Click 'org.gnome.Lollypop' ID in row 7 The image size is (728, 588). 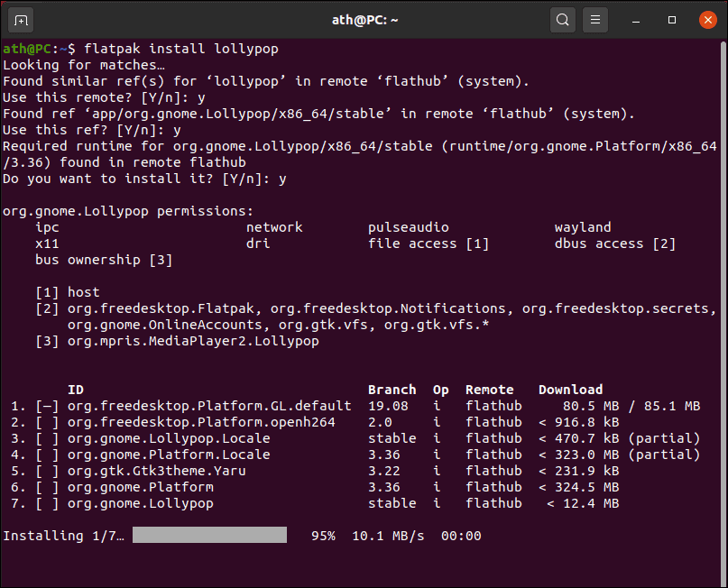(141, 503)
